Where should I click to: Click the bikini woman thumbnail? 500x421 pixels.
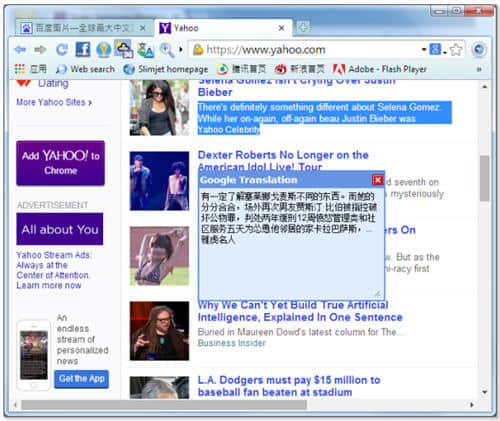click(159, 256)
